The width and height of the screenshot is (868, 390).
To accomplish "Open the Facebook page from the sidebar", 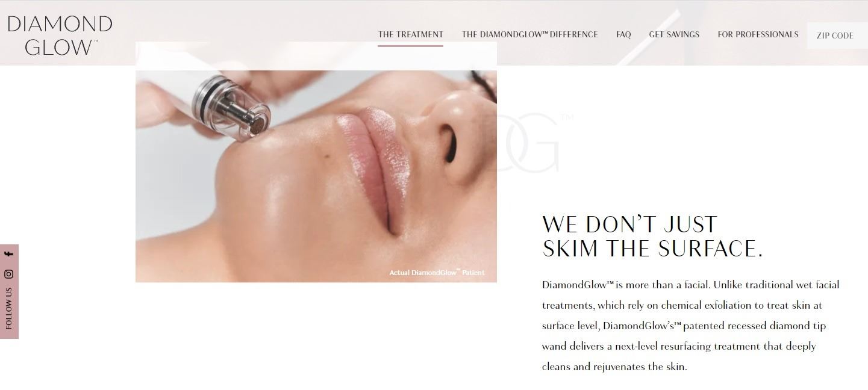I will [9, 254].
